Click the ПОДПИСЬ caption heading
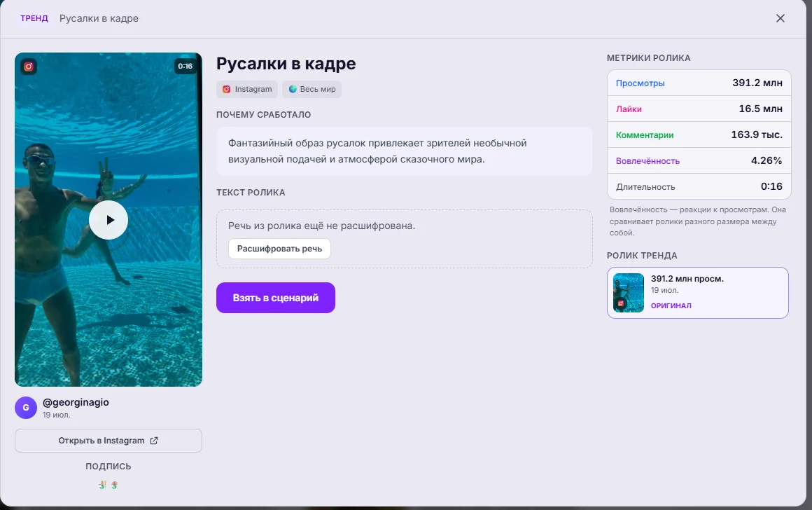Image resolution: width=812 pixels, height=510 pixels. click(108, 467)
